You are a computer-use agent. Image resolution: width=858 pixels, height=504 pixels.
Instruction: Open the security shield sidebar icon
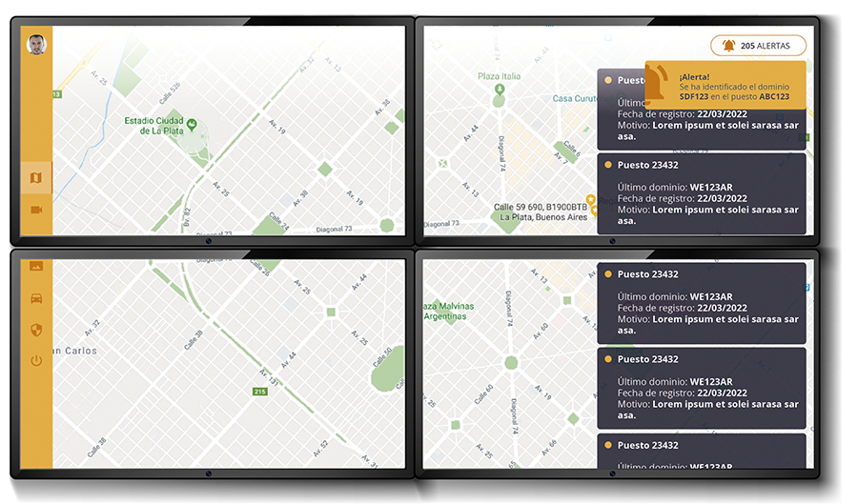point(36,329)
